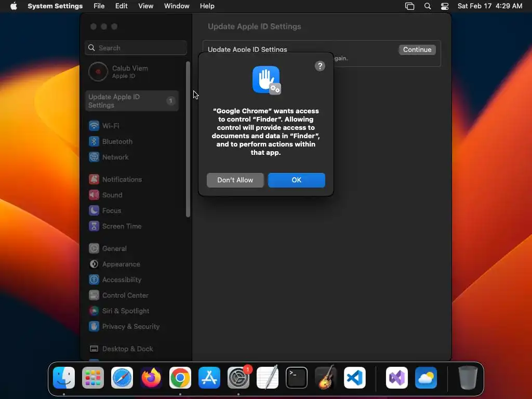Click the Continue button for Apple ID settings
Viewport: 532px width, 399px height.
tap(417, 49)
